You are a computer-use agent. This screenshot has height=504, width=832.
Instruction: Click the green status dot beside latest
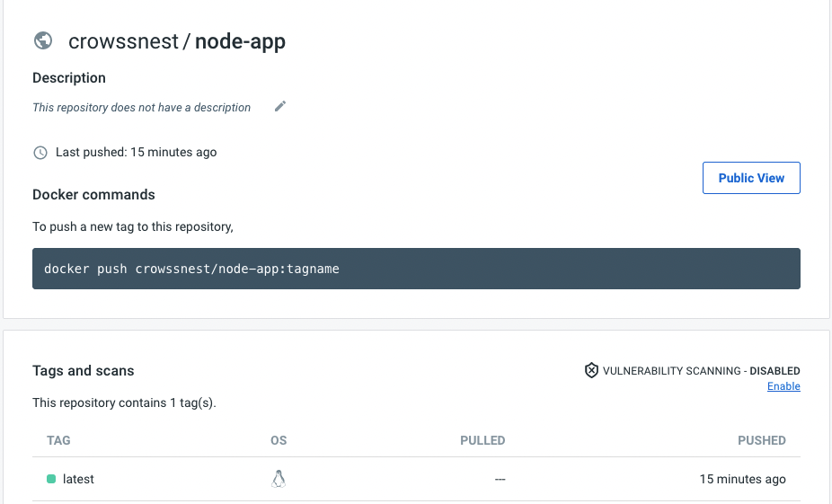[x=51, y=479]
